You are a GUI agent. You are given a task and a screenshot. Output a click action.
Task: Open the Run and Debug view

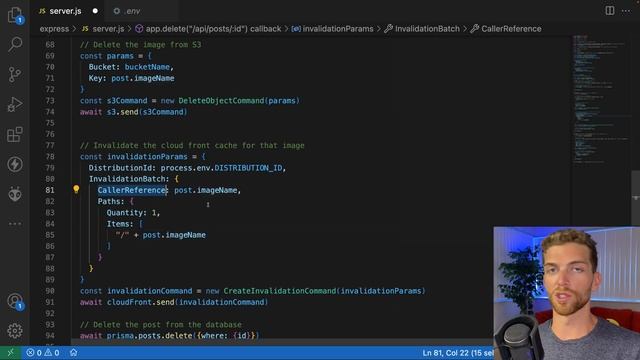(x=15, y=104)
